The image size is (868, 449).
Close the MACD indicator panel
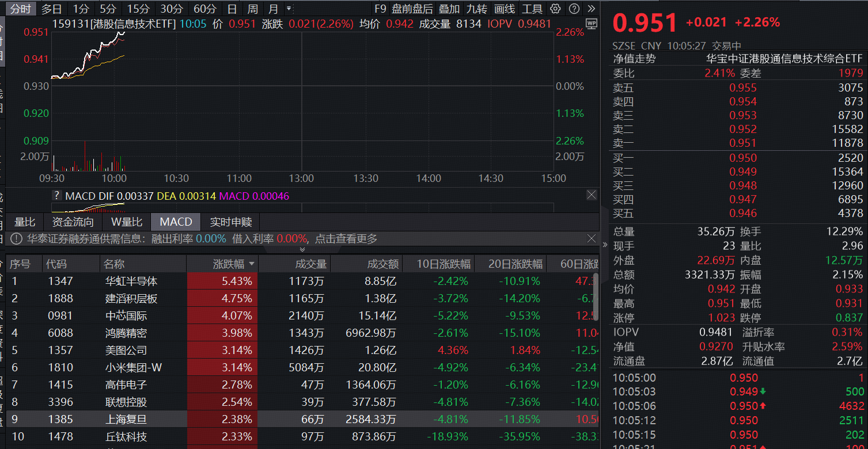click(x=591, y=195)
